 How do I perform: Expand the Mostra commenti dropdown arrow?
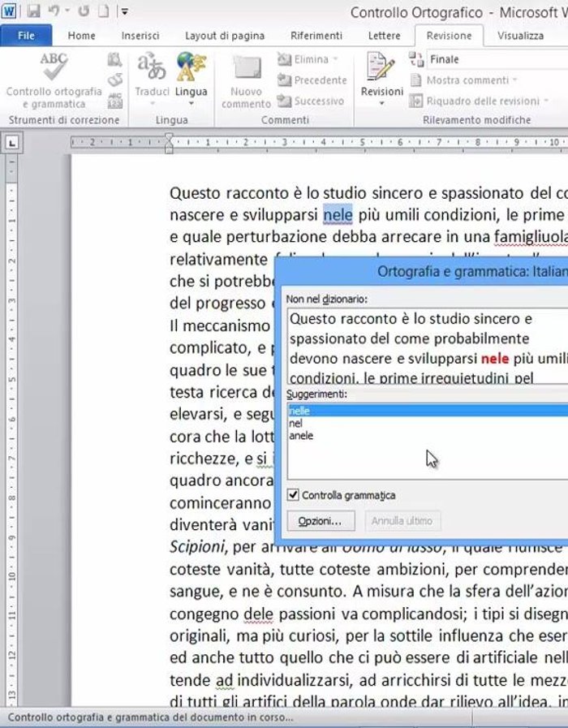point(515,80)
